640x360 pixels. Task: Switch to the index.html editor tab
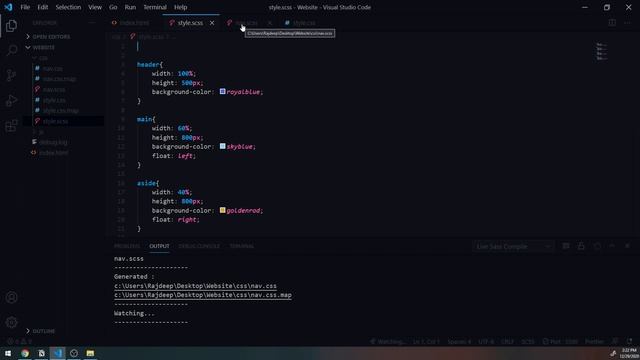pos(134,23)
